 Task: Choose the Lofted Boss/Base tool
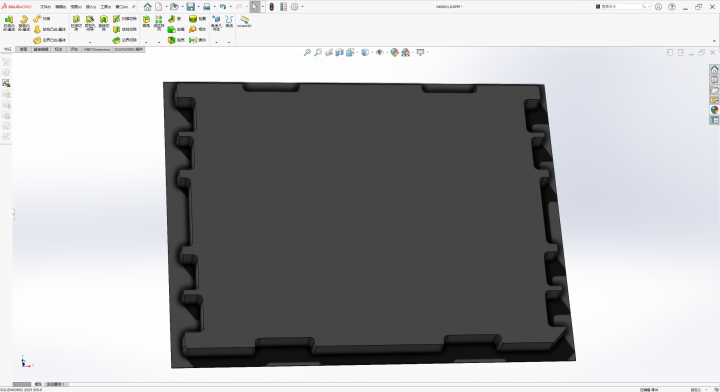[x=50, y=29]
